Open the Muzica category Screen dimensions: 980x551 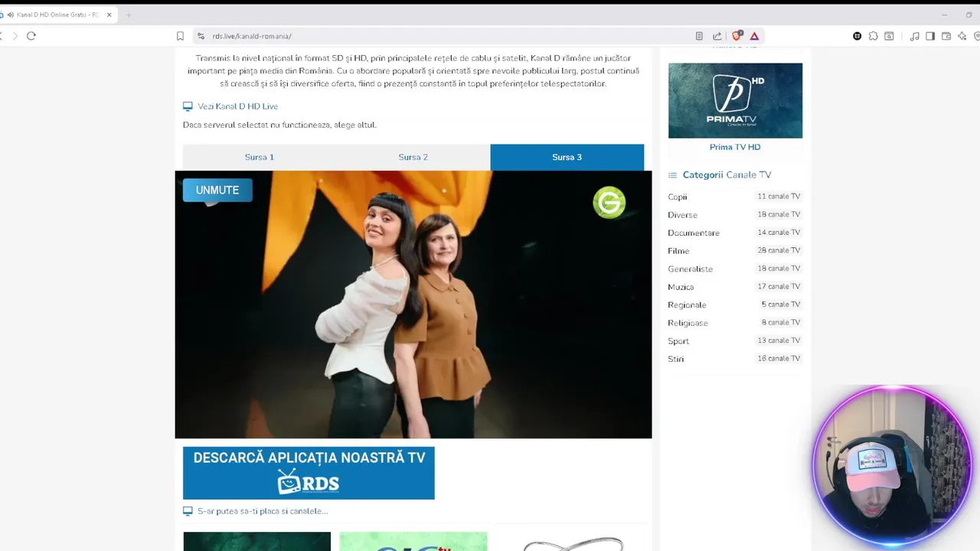681,287
